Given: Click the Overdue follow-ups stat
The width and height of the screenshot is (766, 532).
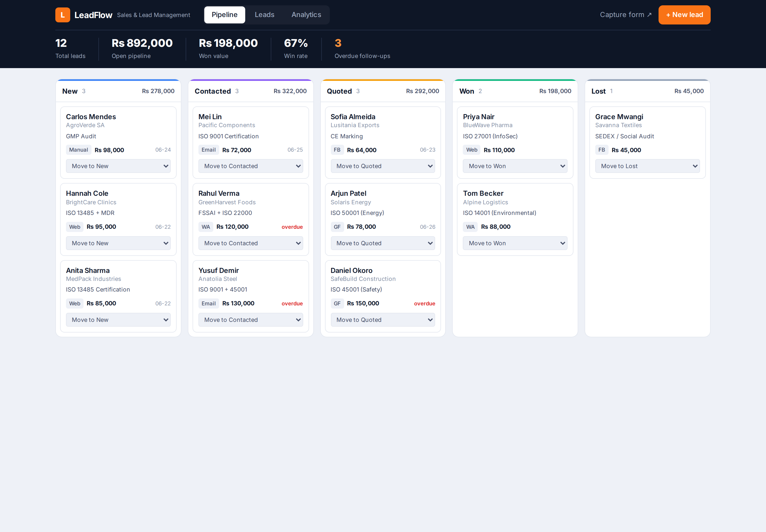Looking at the screenshot, I should tap(362, 49).
